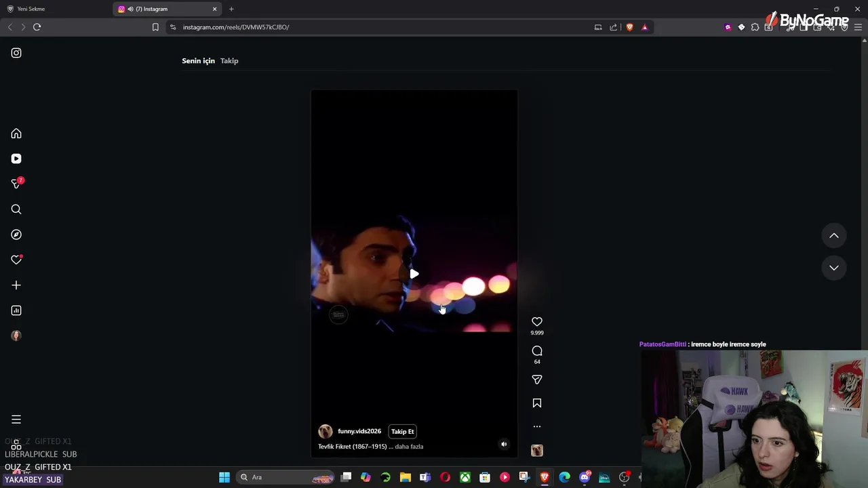Open the reel's audio thumbnail
868x488 pixels.
[x=537, y=451]
